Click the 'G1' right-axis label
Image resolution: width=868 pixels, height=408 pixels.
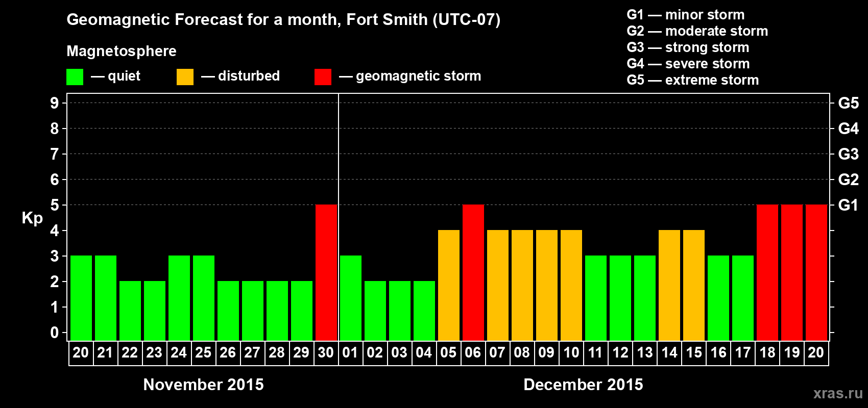tap(849, 205)
